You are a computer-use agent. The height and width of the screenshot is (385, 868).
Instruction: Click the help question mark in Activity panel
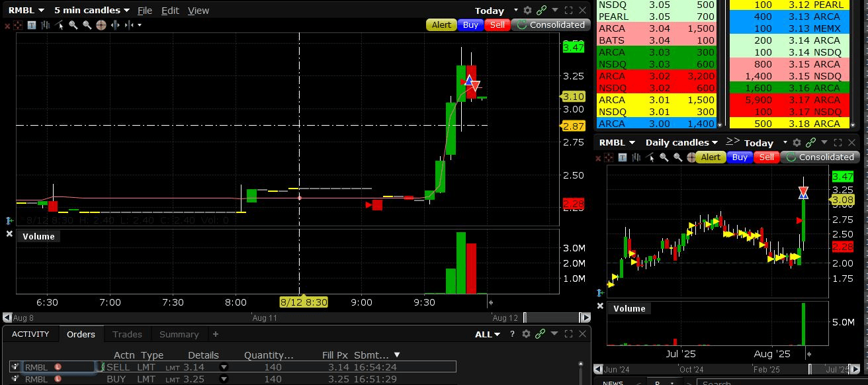pos(512,334)
